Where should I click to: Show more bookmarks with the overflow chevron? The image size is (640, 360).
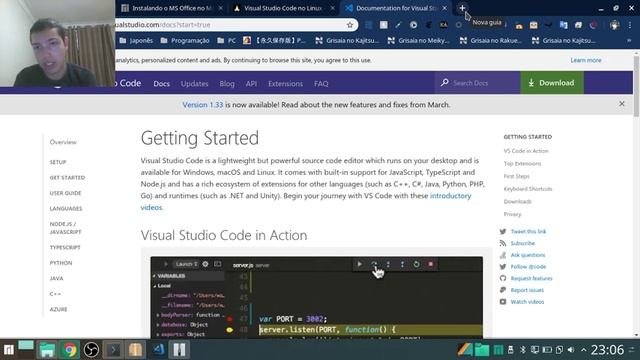(x=629, y=40)
